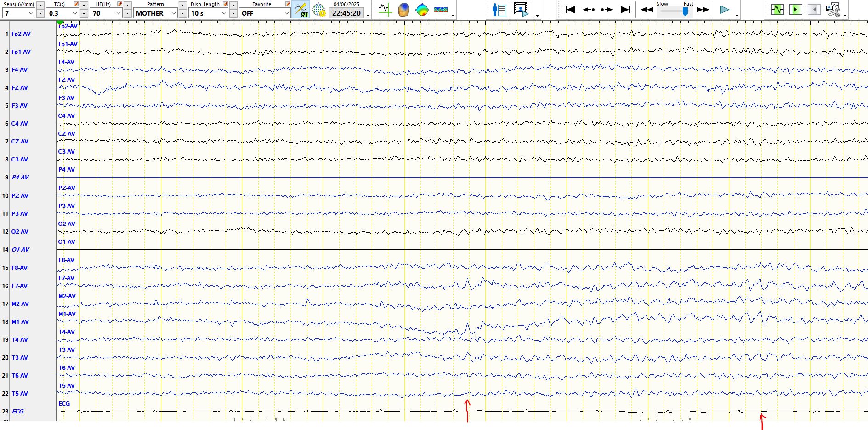This screenshot has height=430, width=868.
Task: Decrease sensitivity with the Sens down arrow
Action: (40, 13)
